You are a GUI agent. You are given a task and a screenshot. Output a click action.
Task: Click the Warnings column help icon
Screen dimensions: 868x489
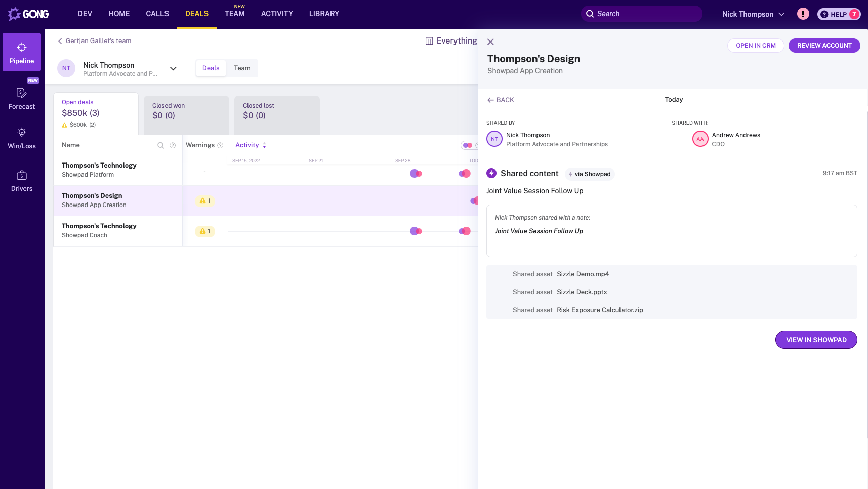click(220, 145)
